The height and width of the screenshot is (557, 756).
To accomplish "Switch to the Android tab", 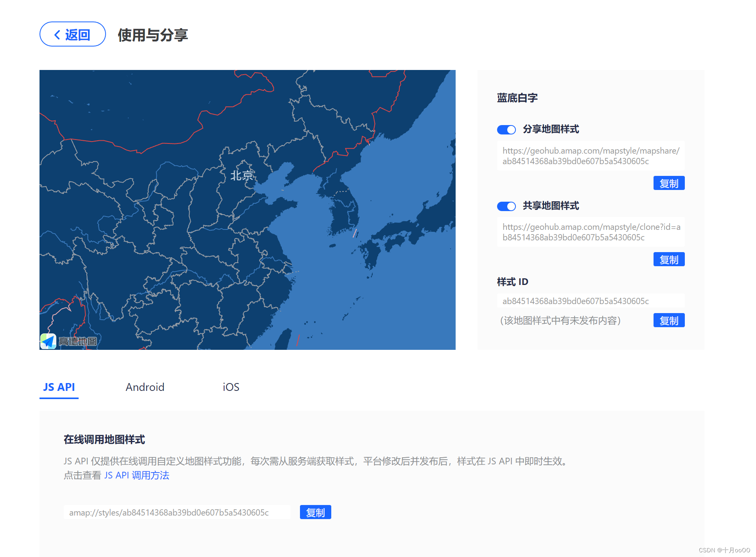I will [x=145, y=387].
